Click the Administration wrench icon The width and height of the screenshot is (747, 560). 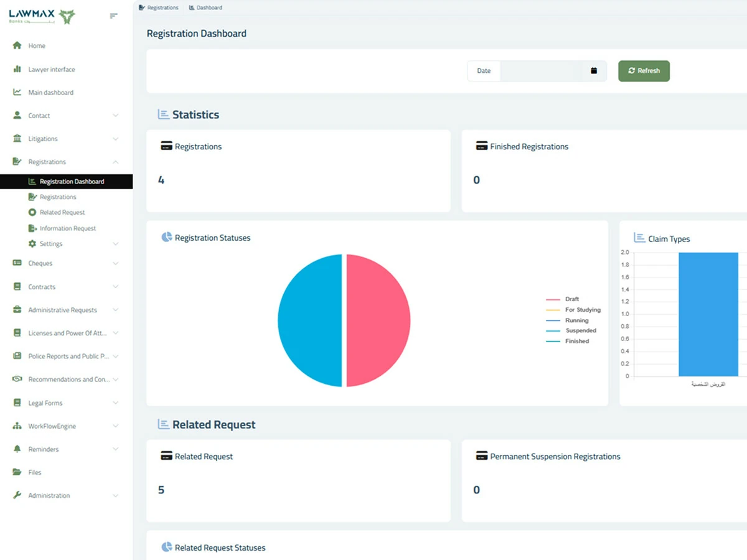[17, 495]
